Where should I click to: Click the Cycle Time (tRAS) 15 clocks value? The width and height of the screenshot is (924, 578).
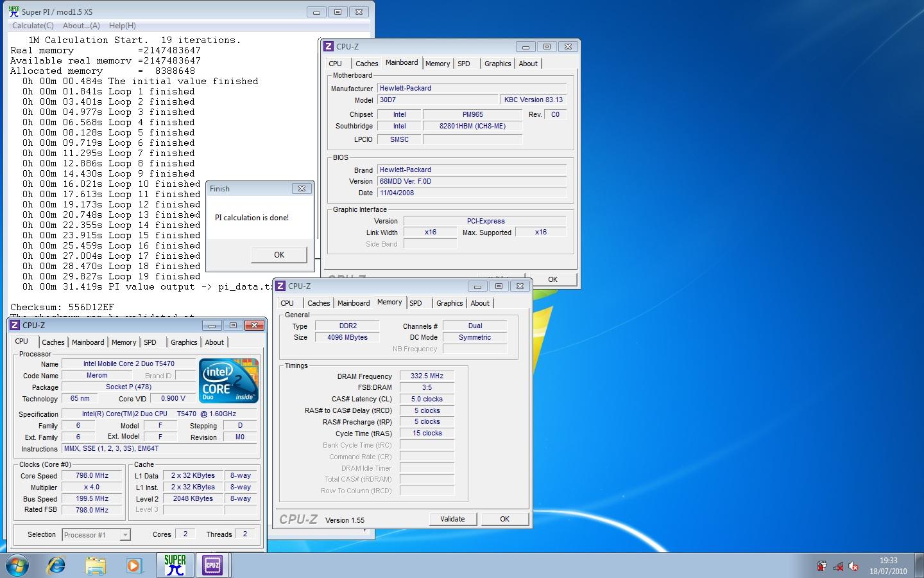[427, 433]
